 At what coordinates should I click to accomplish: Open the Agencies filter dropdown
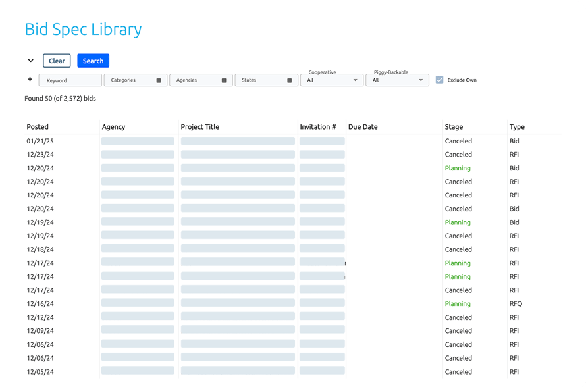[201, 80]
